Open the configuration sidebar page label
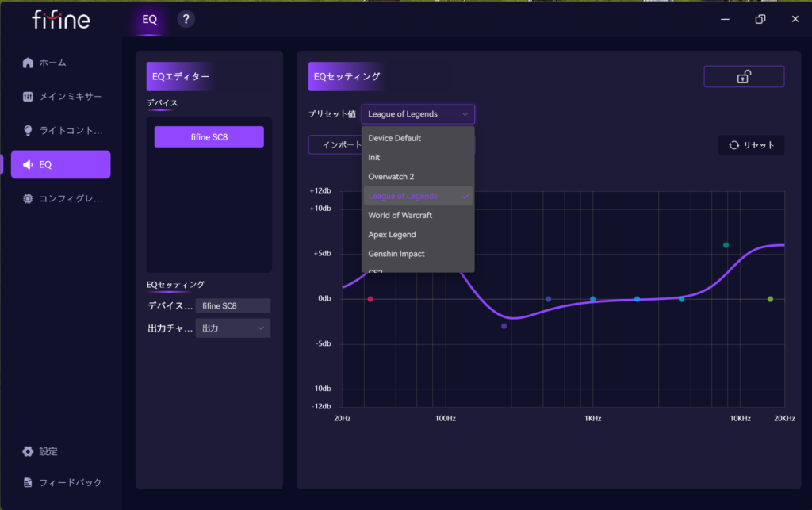The height and width of the screenshot is (510, 812). tap(71, 199)
